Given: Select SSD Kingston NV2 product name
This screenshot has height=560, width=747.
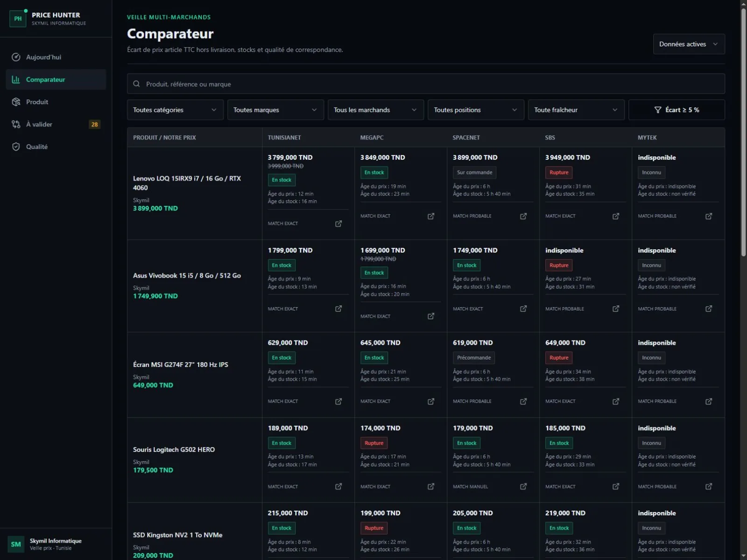Looking at the screenshot, I should coord(177,535).
